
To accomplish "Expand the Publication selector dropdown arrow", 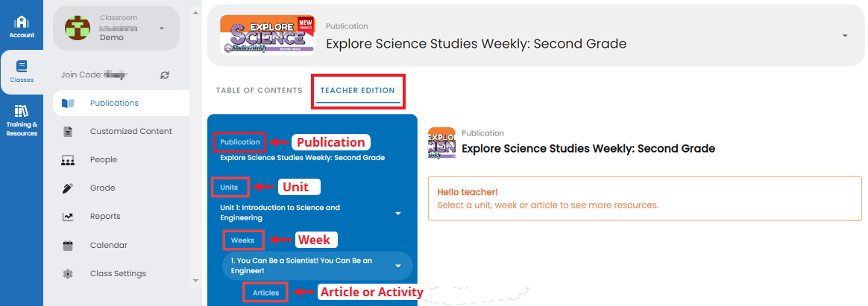I will tap(845, 35).
